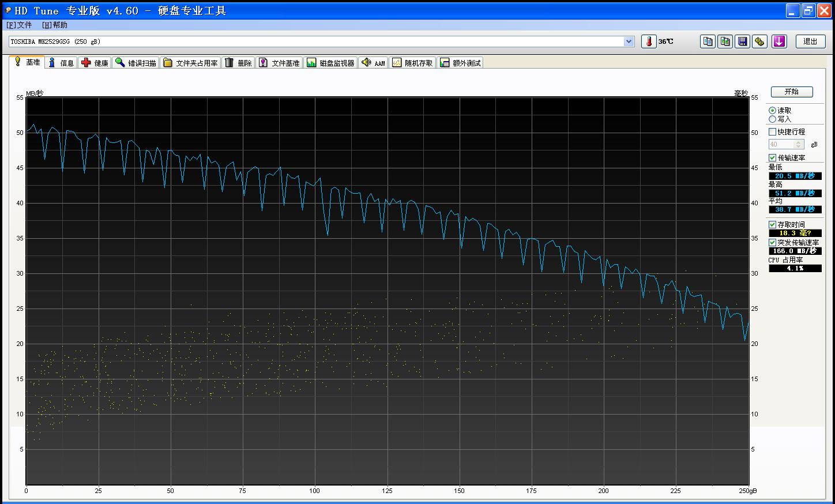The width and height of the screenshot is (835, 504).
Task: Click the 退出 exit button
Action: click(x=810, y=42)
